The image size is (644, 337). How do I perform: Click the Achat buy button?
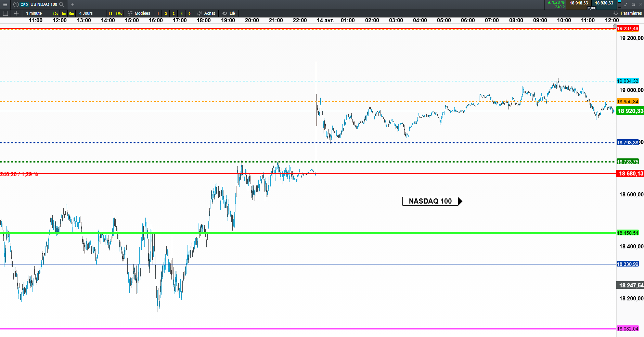(210, 13)
